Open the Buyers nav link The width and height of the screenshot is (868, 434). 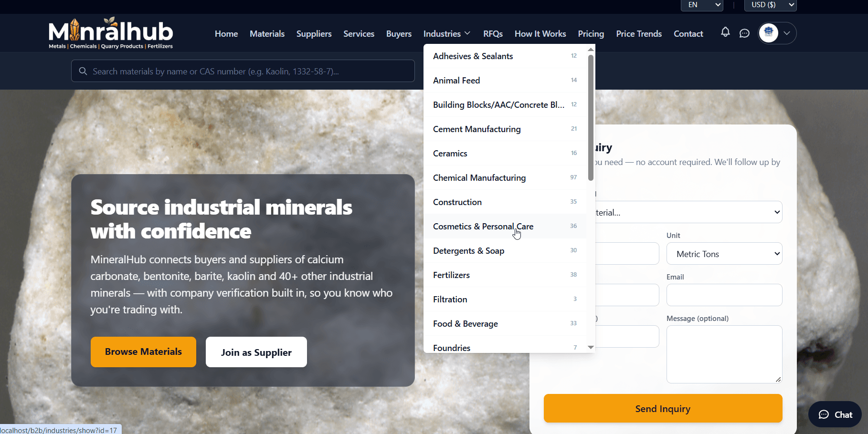399,33
